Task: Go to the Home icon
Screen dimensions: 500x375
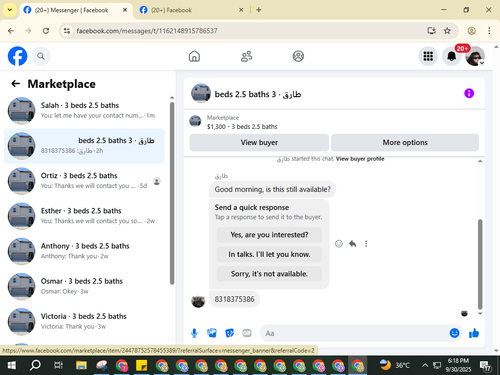Action: click(x=194, y=56)
